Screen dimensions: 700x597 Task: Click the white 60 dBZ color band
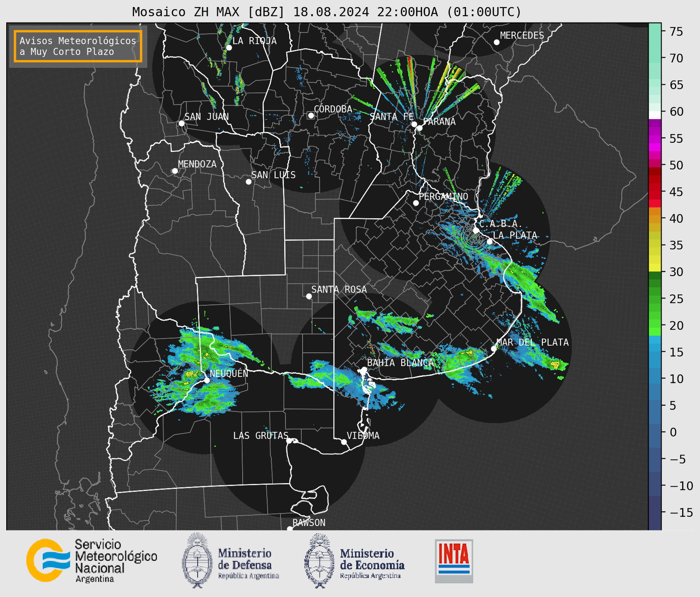[x=655, y=115]
